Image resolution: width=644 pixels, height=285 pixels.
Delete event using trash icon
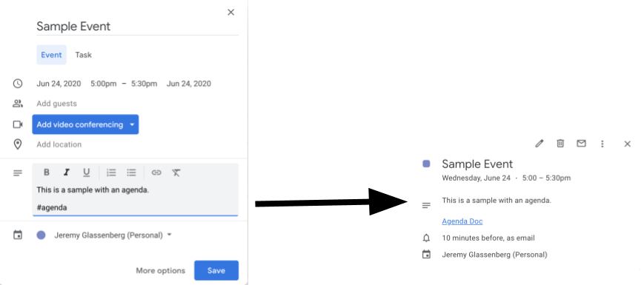(560, 144)
